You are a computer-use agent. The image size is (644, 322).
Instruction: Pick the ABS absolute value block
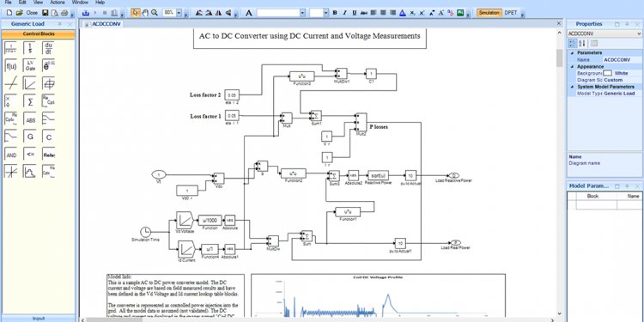click(x=29, y=119)
